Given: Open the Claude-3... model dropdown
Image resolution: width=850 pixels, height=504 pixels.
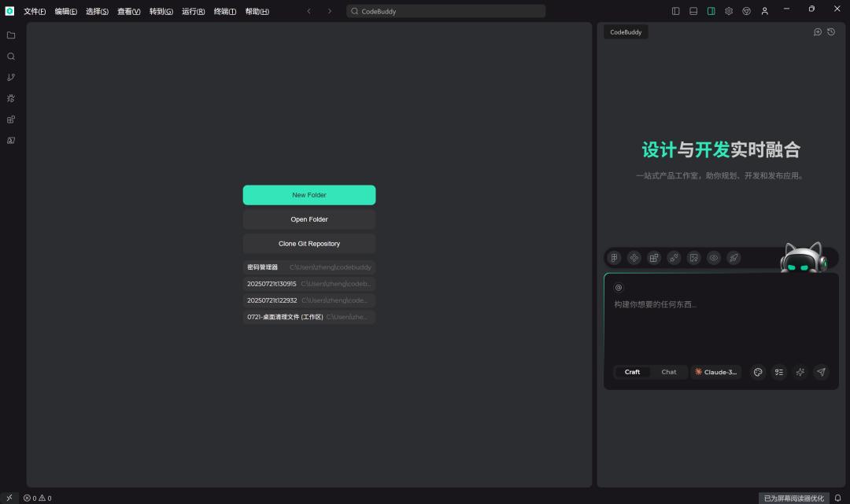Looking at the screenshot, I should click(716, 372).
